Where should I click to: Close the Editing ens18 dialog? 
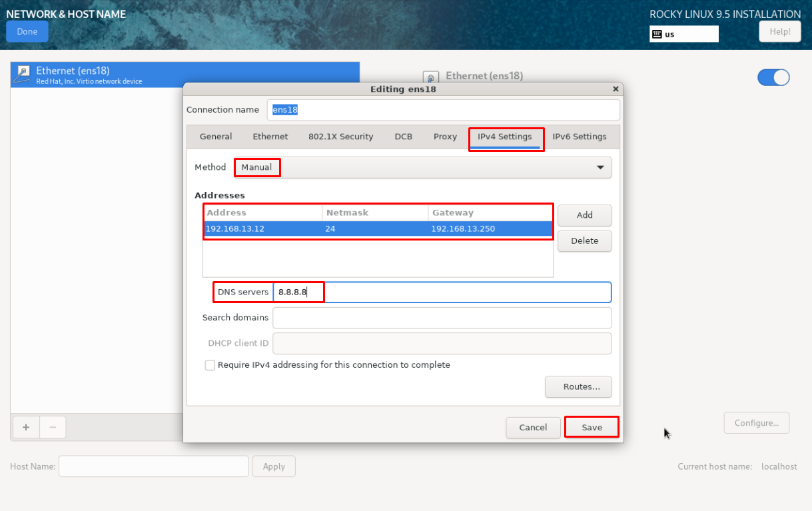pos(615,89)
